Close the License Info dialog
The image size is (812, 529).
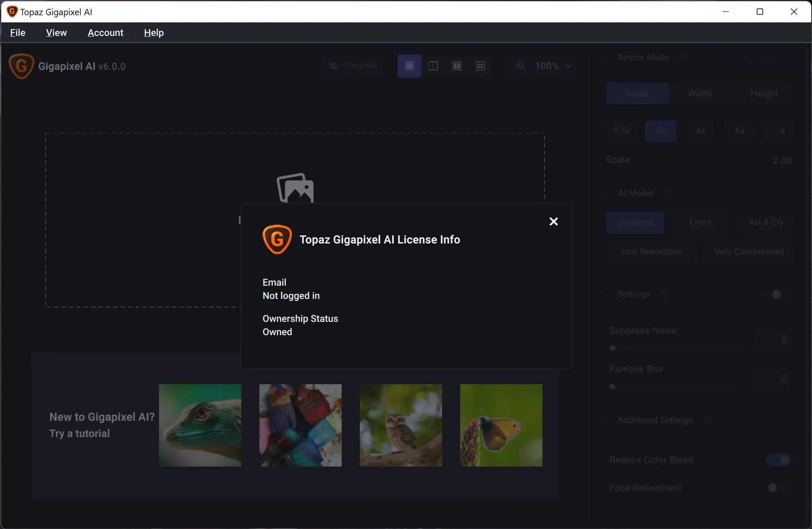coord(553,222)
